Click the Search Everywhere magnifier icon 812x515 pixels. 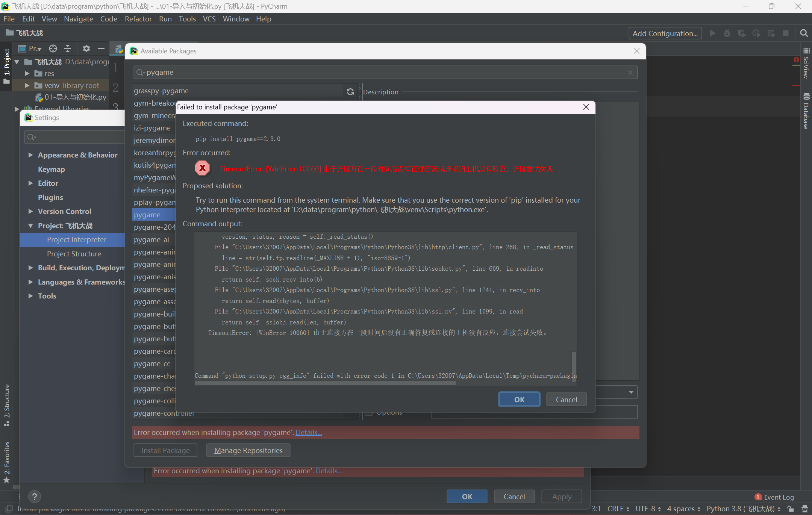(804, 33)
